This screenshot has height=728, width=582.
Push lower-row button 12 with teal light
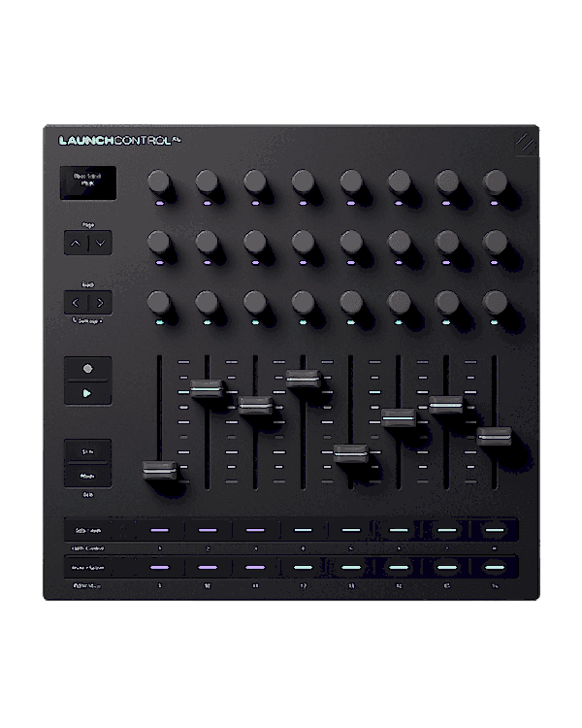(304, 568)
